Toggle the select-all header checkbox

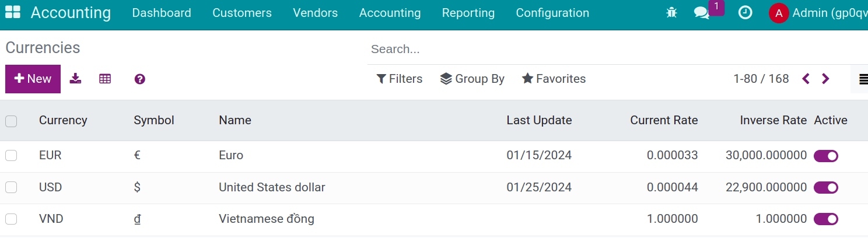pyautogui.click(x=11, y=121)
